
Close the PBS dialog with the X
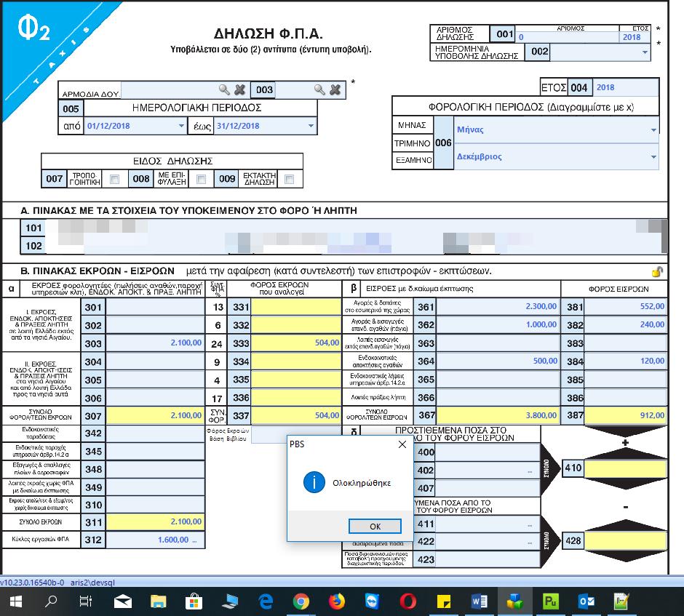pyautogui.click(x=402, y=444)
